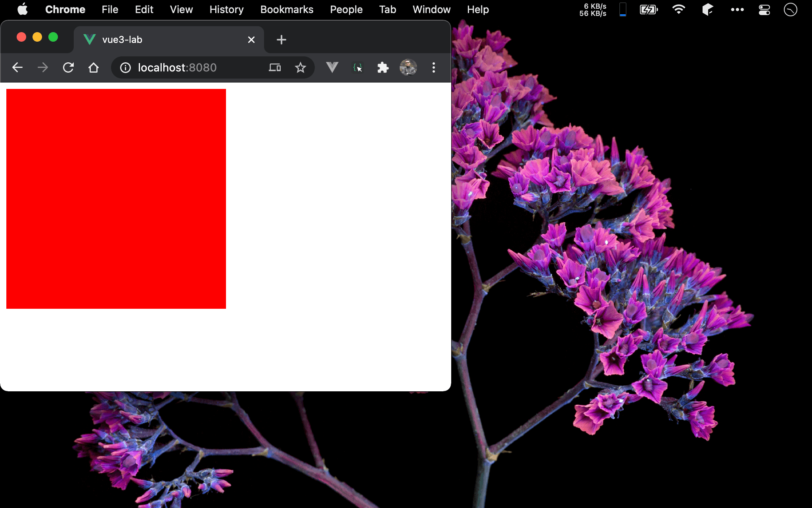Click the cast/device icon in address bar
Image resolution: width=812 pixels, height=508 pixels.
coord(274,68)
